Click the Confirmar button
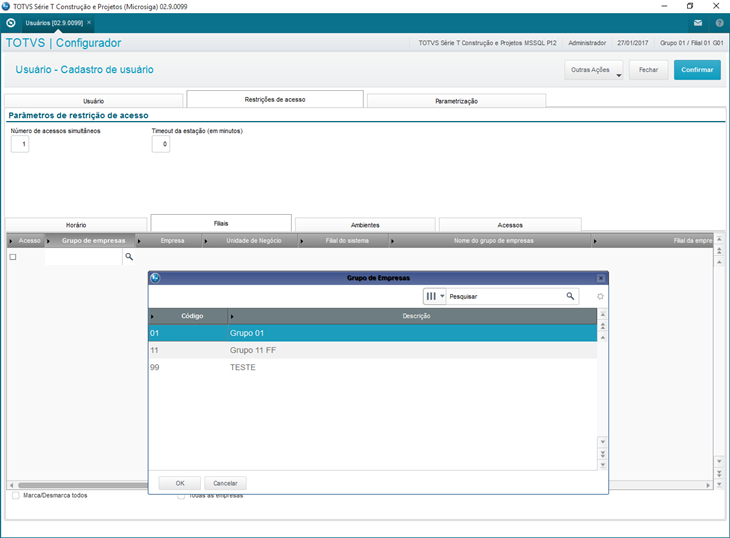 click(x=697, y=70)
